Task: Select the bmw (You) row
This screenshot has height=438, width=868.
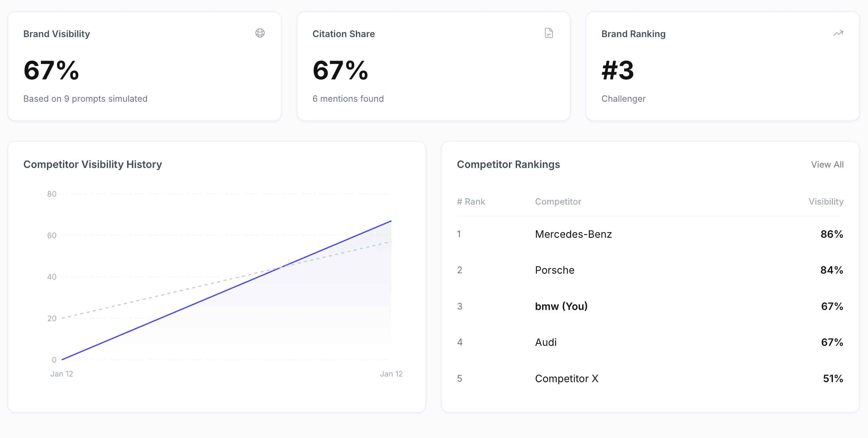Action: [x=561, y=306]
